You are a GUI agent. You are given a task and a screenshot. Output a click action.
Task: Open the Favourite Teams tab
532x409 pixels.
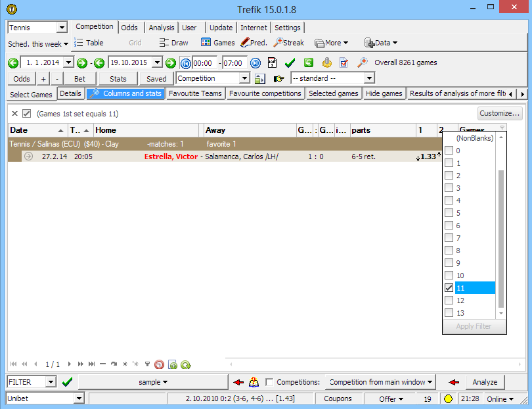194,93
